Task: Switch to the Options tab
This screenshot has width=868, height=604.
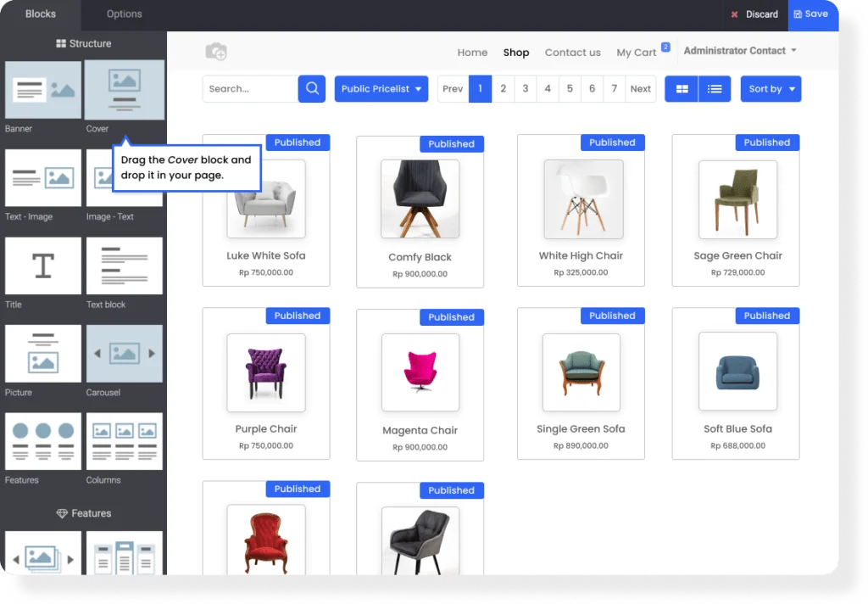Action: [124, 14]
